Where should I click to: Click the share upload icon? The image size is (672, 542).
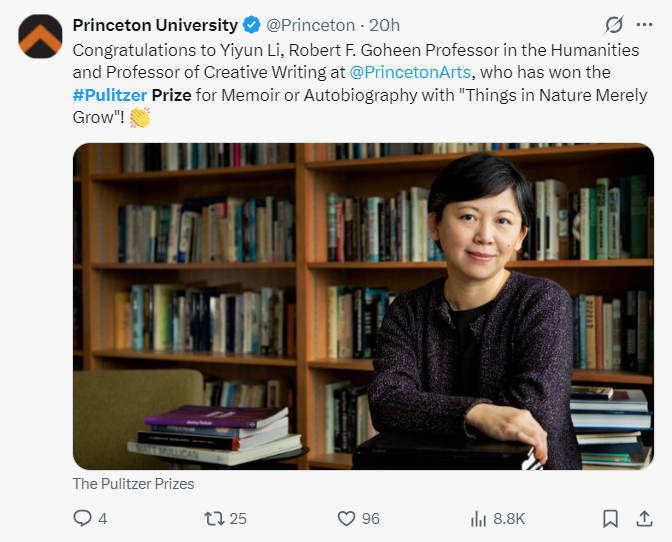[x=644, y=518]
